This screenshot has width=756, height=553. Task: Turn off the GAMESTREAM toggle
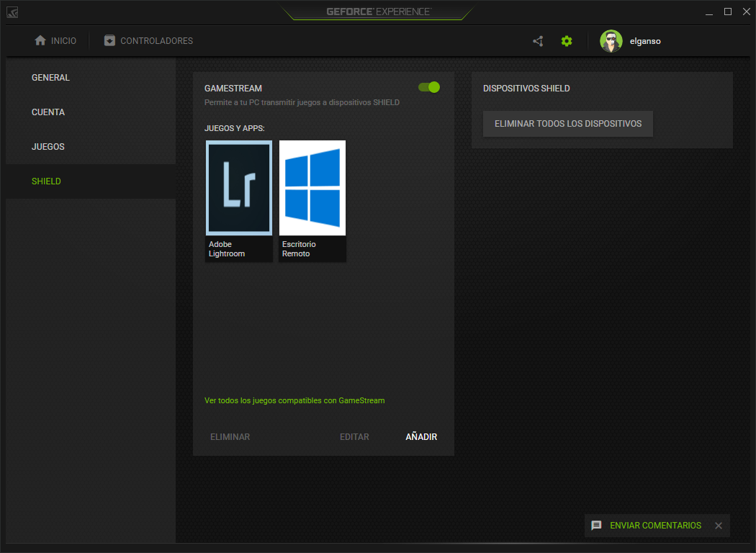point(428,87)
